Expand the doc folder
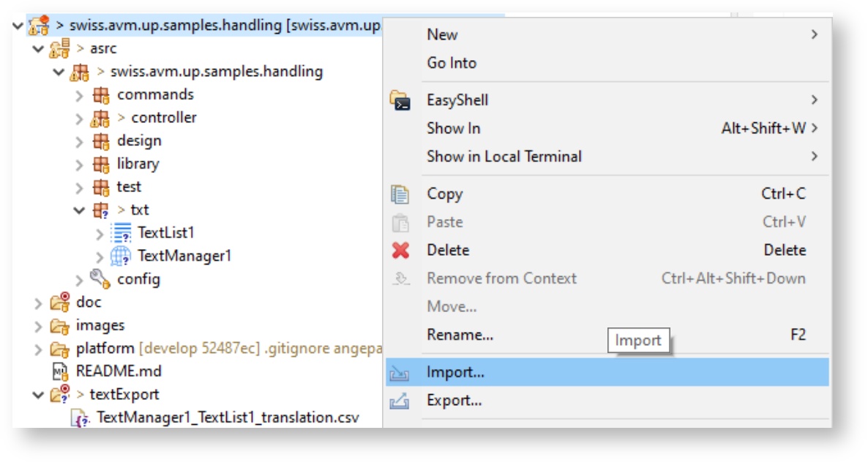868x463 pixels. 38,303
